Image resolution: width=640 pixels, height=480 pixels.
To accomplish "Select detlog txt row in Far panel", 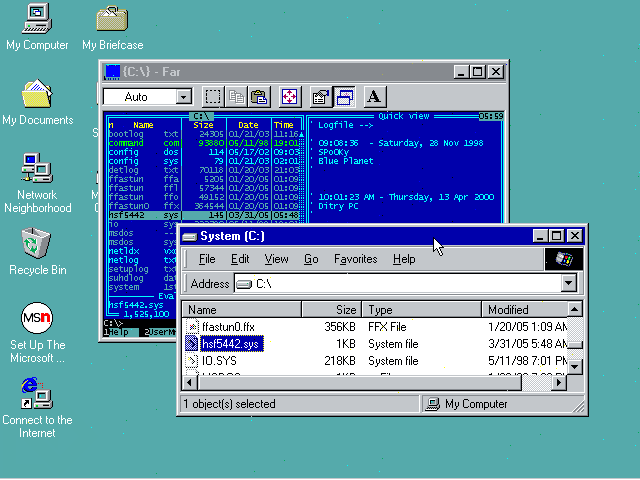I will coord(206,170).
